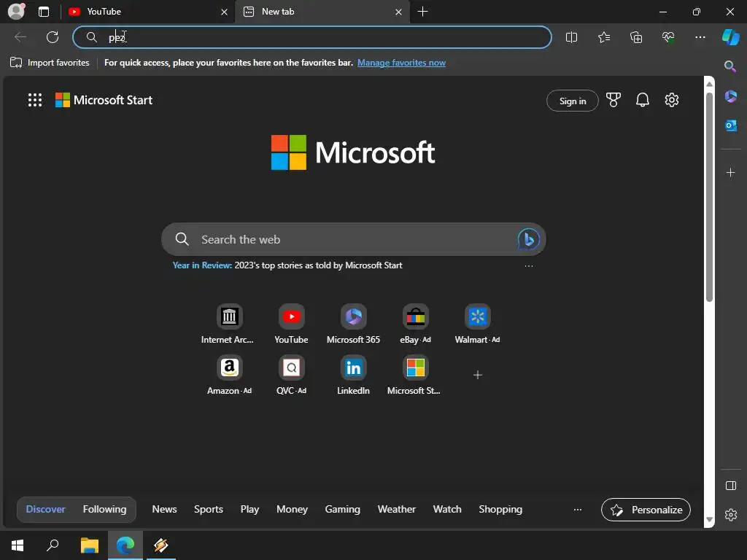
Task: Click the Personalize button
Action: click(646, 510)
